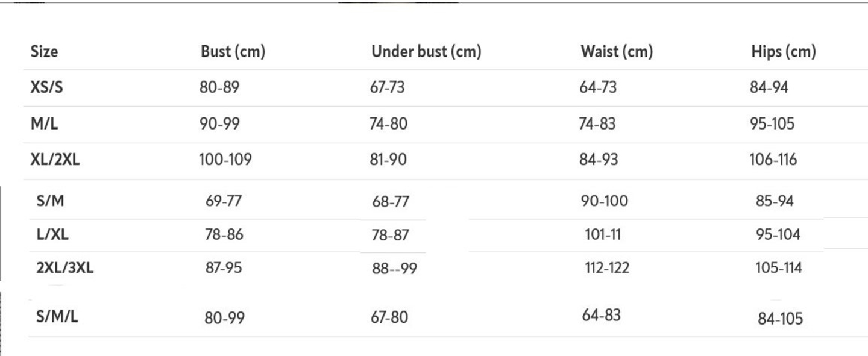Click the Bust (cm) column header
The height and width of the screenshot is (356, 868).
click(233, 52)
